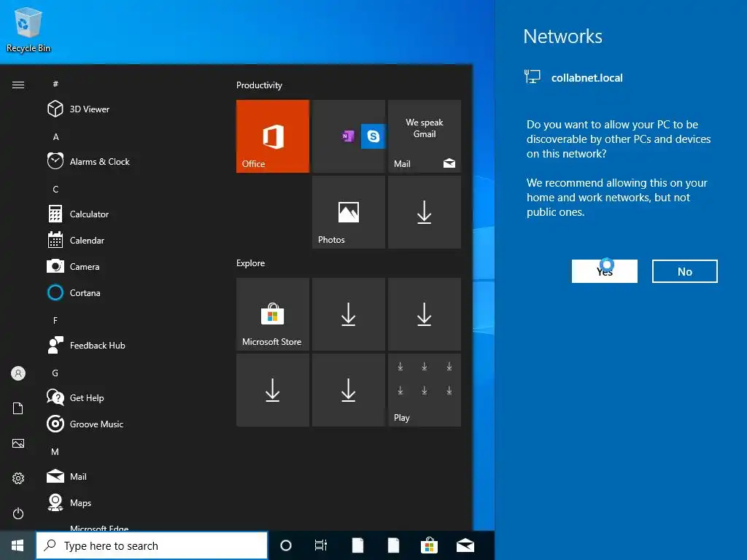Open Settings gear in Start sidebar
This screenshot has width=747, height=560.
pyautogui.click(x=18, y=478)
